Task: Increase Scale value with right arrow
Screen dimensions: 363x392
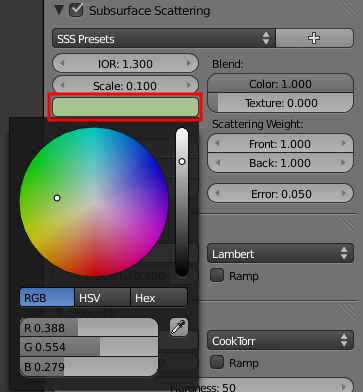Action: coord(189,85)
